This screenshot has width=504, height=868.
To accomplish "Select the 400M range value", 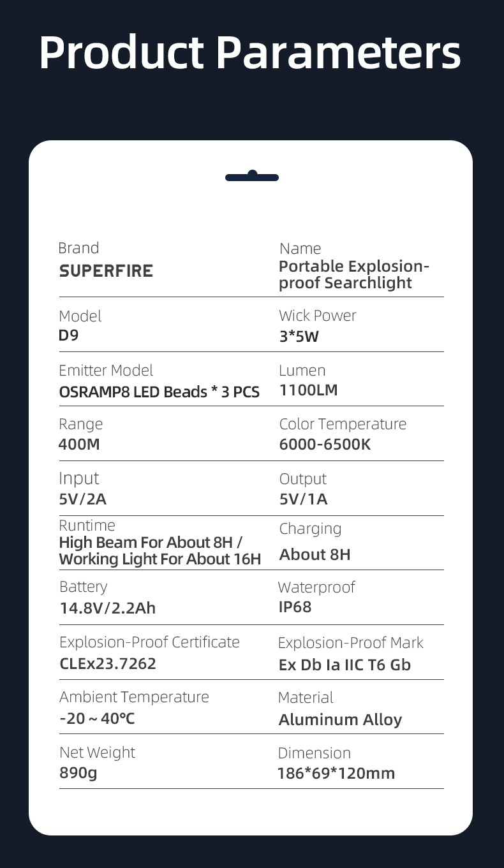I will click(x=79, y=444).
